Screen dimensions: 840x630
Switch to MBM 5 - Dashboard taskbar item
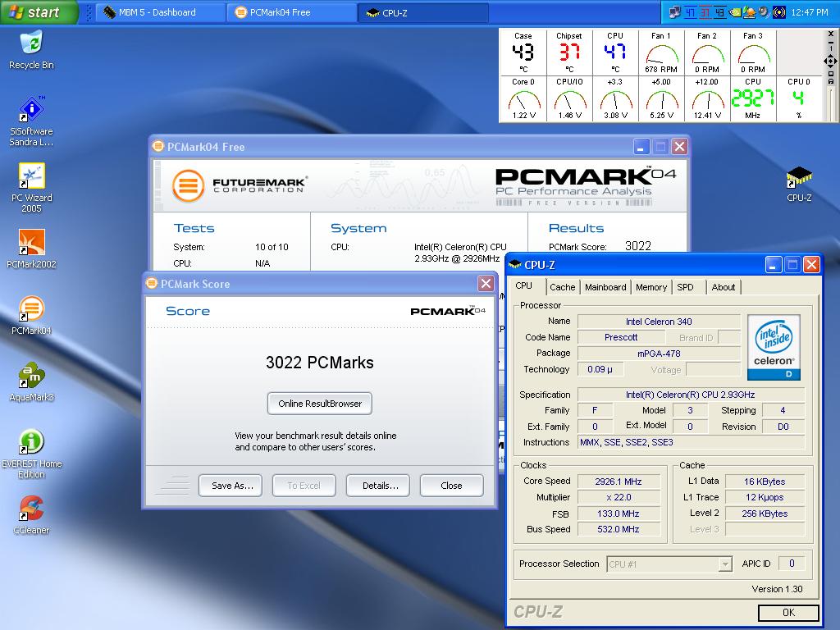click(159, 12)
